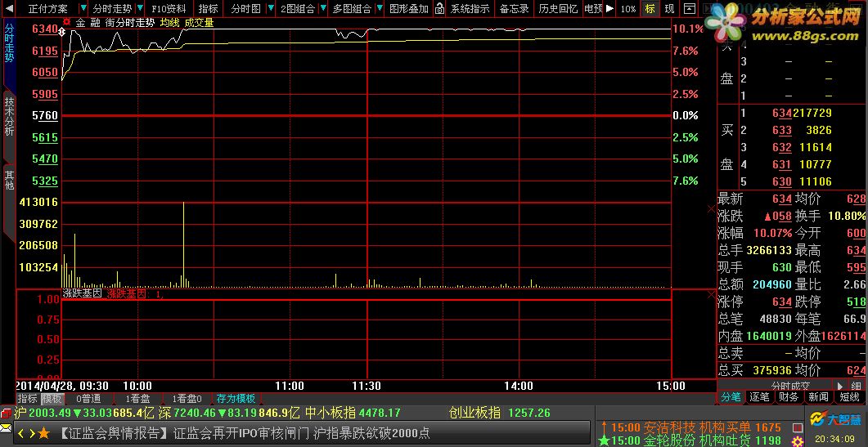The width and height of the screenshot is (868, 447).
Task: Click the red square icon right of alerts
Action: [798, 427]
